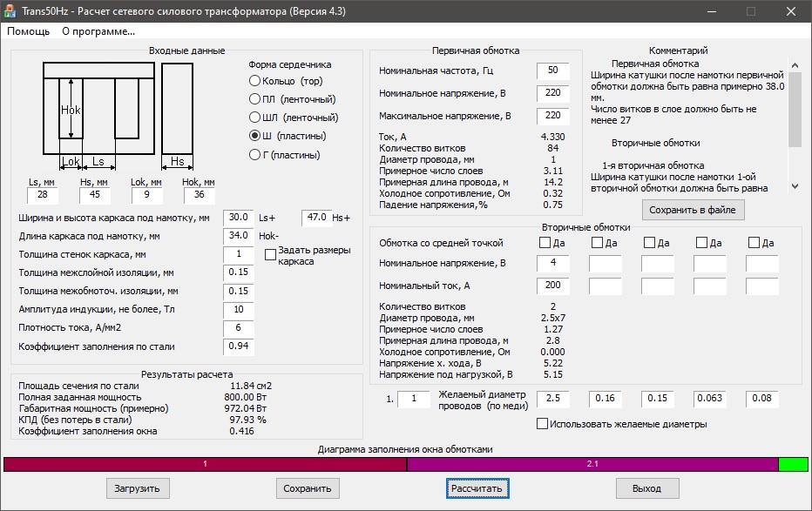
Task: Click Толщина межслойной изоляции field
Action: pyautogui.click(x=239, y=272)
